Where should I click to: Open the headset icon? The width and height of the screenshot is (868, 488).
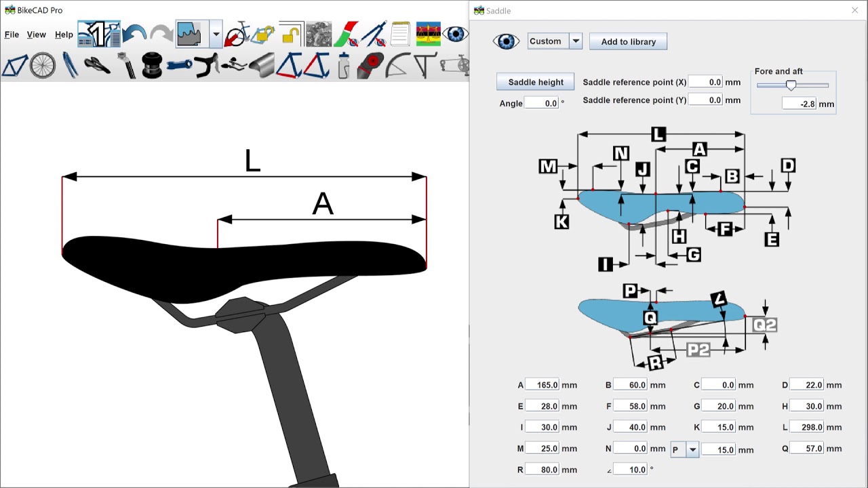[152, 66]
